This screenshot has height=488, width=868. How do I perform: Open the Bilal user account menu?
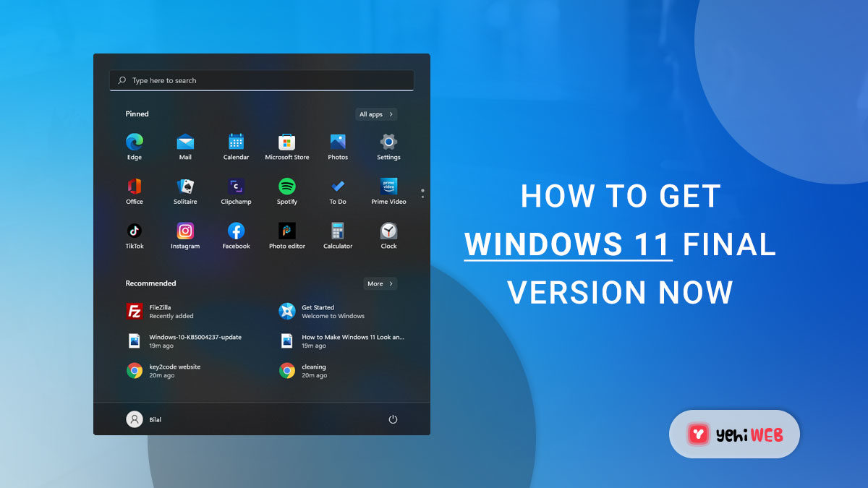coord(144,419)
